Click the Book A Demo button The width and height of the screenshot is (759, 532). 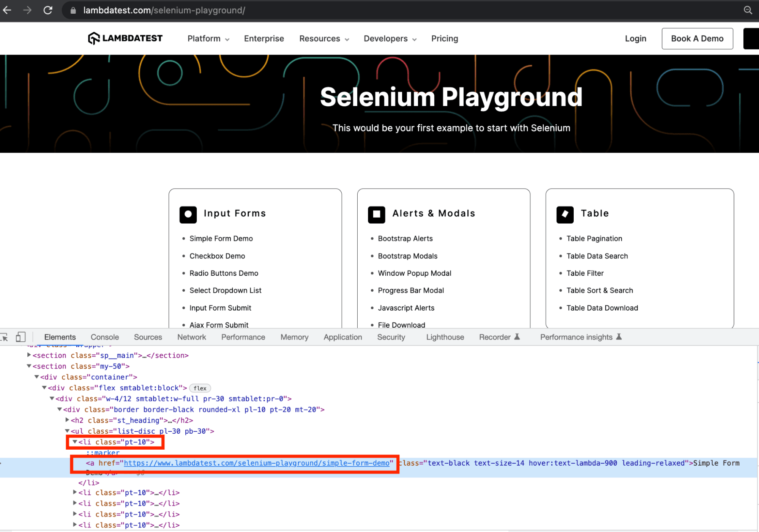pos(697,38)
